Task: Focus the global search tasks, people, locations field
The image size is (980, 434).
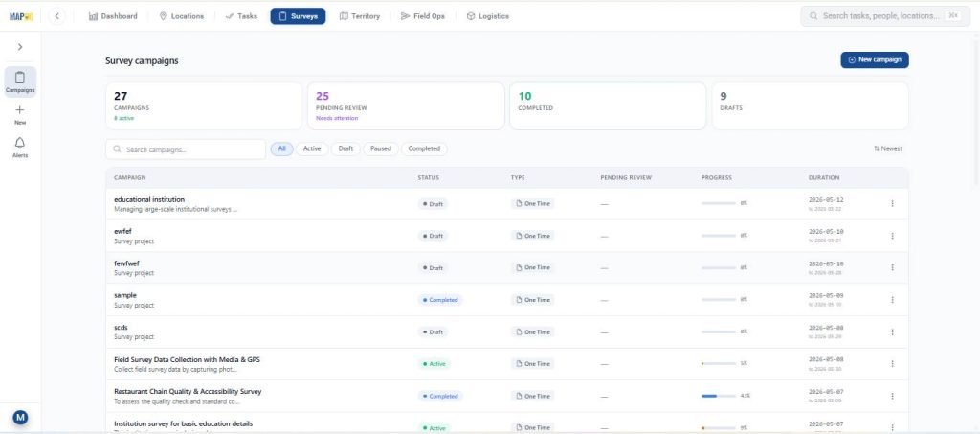Action: tap(885, 16)
